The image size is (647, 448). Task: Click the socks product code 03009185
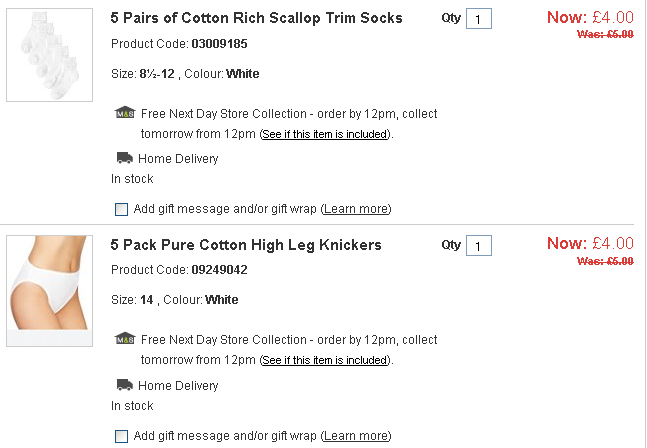(219, 45)
